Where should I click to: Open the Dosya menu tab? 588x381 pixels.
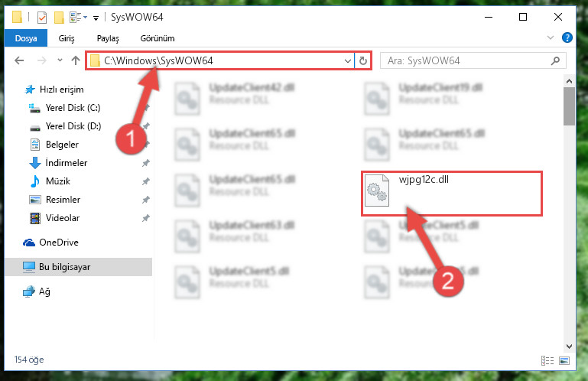[x=26, y=38]
